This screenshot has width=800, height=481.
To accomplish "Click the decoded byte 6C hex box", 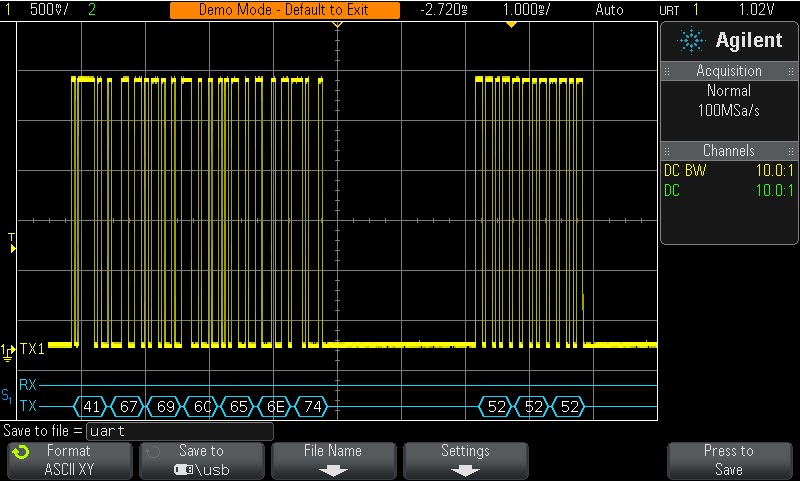I will click(202, 407).
